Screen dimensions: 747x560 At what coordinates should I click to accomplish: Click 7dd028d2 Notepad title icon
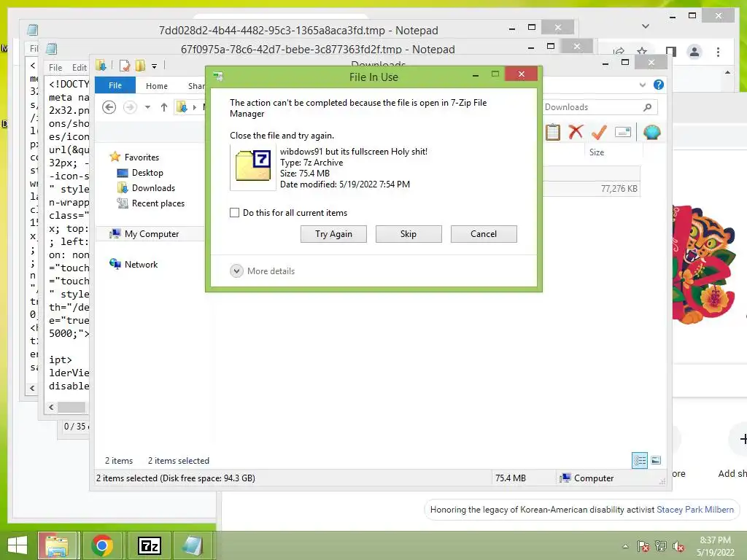coord(32,30)
